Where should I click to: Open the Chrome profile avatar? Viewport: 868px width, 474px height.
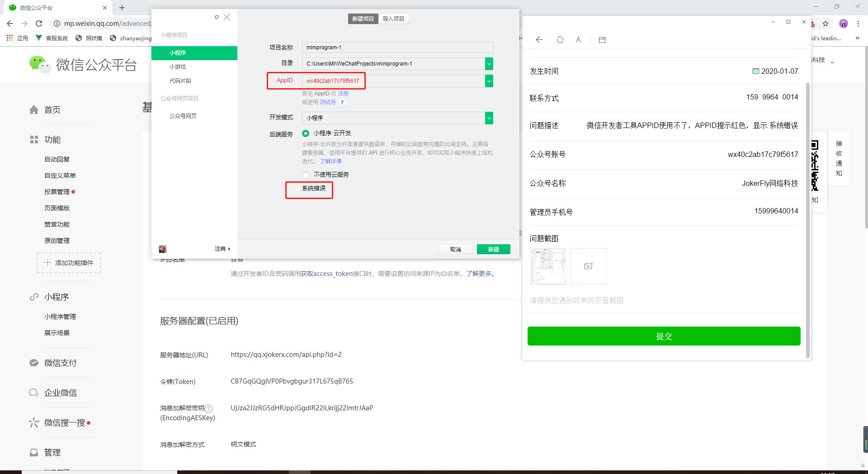(844, 24)
